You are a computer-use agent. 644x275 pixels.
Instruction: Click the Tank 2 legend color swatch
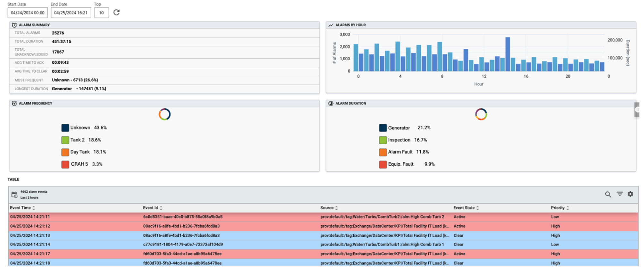pyautogui.click(x=65, y=140)
